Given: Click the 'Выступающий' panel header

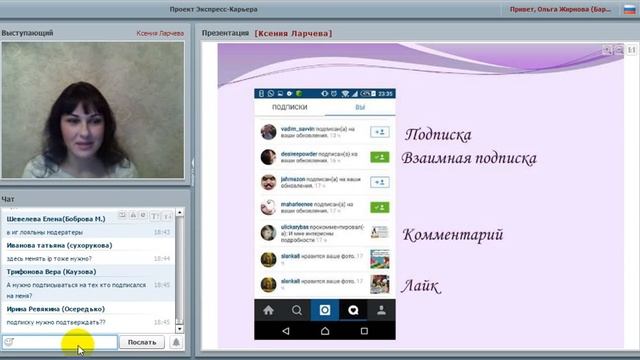Looking at the screenshot, I should click(27, 33).
